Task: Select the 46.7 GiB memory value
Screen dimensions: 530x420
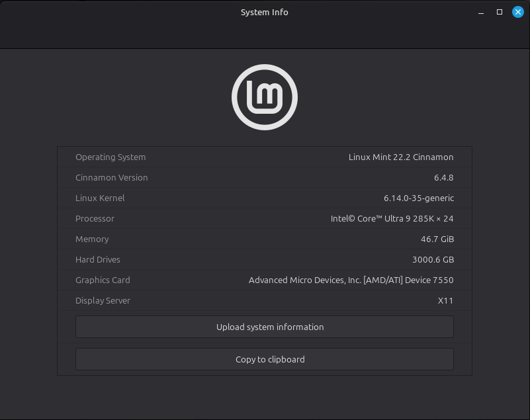Action: [x=437, y=239]
